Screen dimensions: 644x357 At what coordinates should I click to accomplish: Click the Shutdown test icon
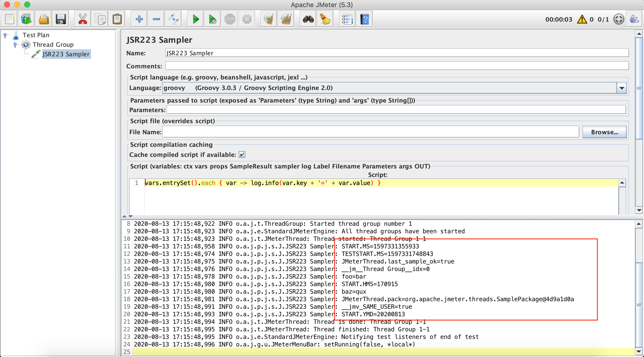click(x=247, y=19)
